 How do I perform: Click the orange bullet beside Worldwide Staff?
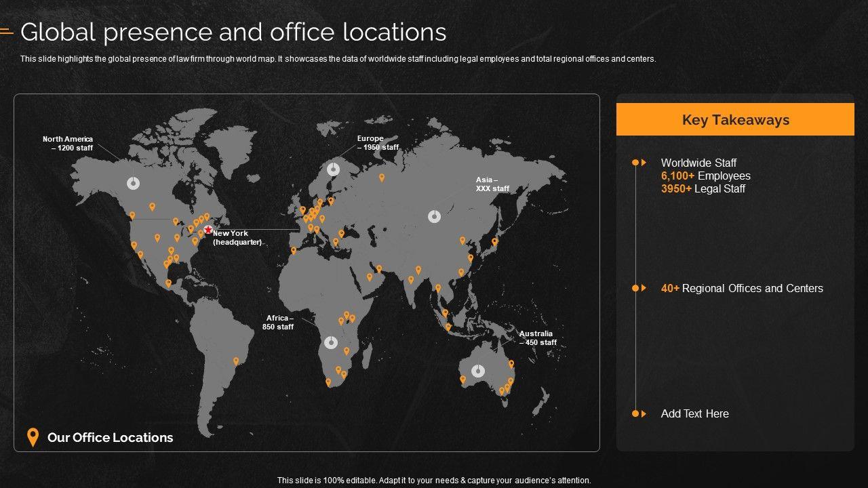[x=639, y=163]
